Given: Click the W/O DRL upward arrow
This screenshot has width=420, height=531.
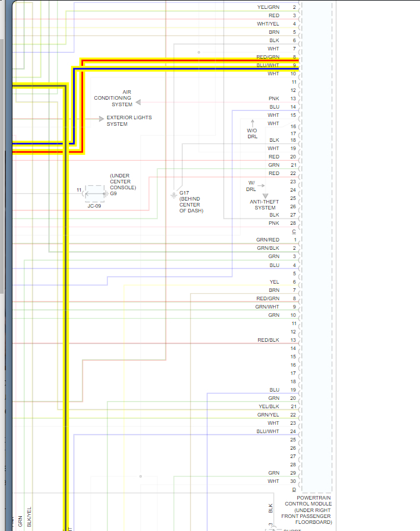Looking at the screenshot, I should point(252,123).
